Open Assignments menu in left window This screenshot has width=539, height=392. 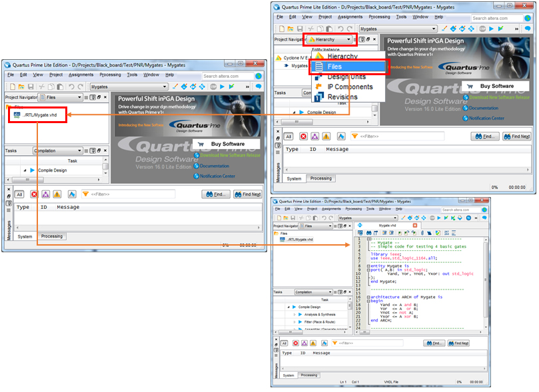pos(81,75)
